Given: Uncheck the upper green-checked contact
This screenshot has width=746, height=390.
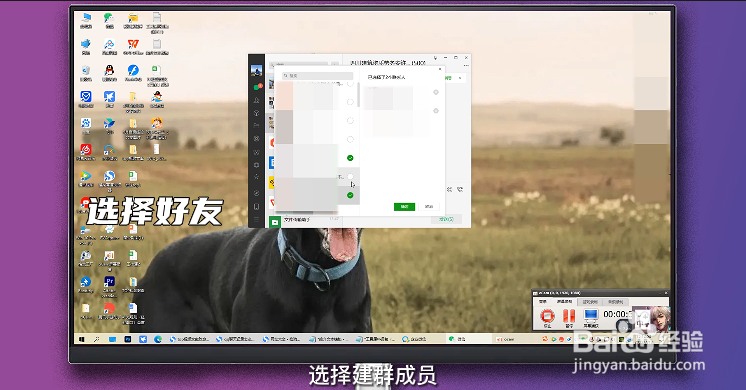Looking at the screenshot, I should coord(350,158).
